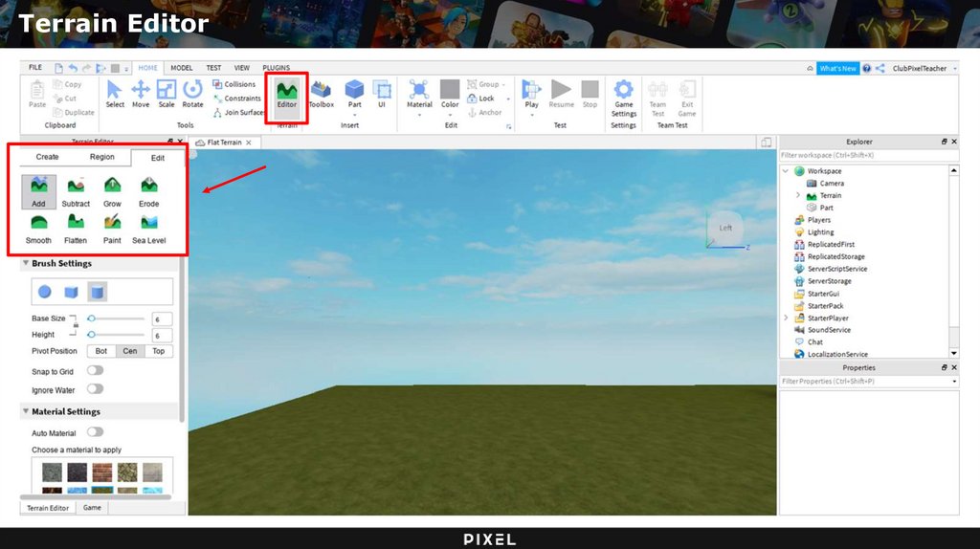Open the ClubPixelTeacher account dropdown
Viewport: 980px width, 549px height.
tap(955, 69)
